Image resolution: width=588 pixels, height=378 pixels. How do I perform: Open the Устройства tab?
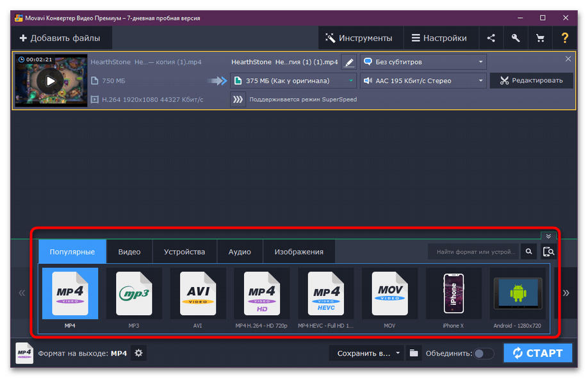click(x=184, y=252)
